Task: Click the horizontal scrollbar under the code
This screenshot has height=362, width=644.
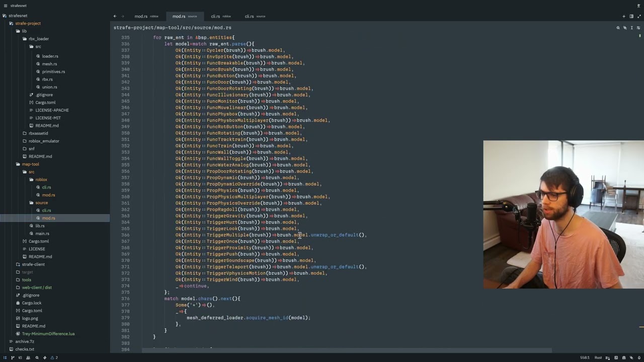Action: (x=347, y=350)
